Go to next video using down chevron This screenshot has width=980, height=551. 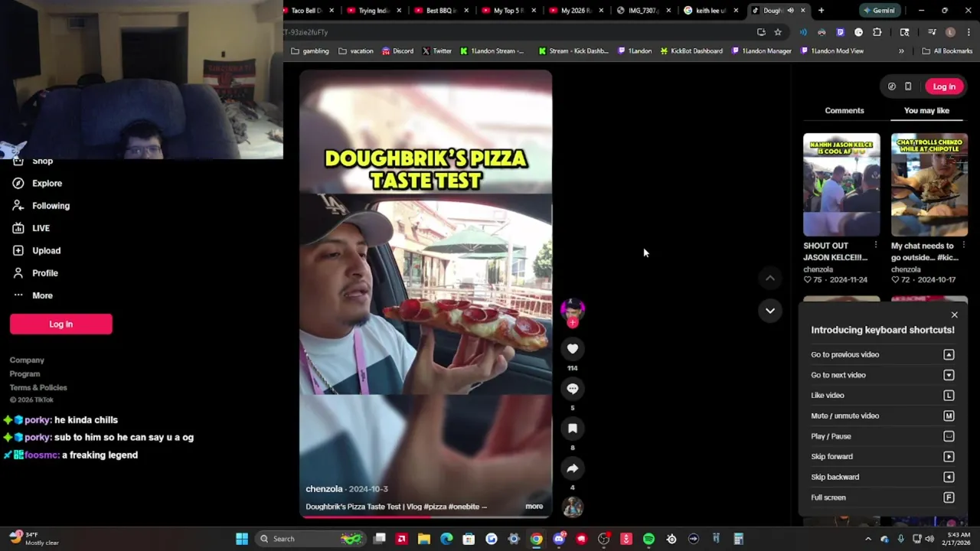click(770, 311)
